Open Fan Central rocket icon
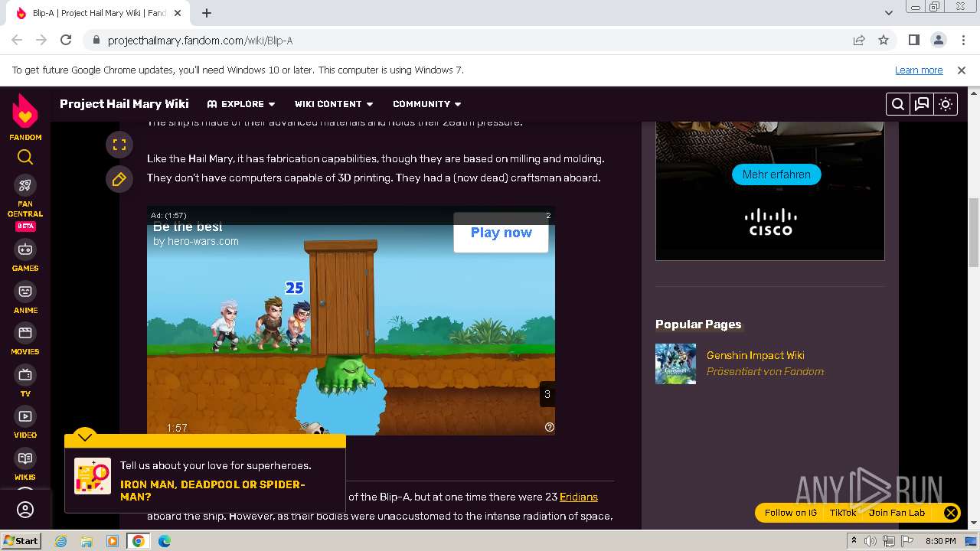 click(25, 185)
